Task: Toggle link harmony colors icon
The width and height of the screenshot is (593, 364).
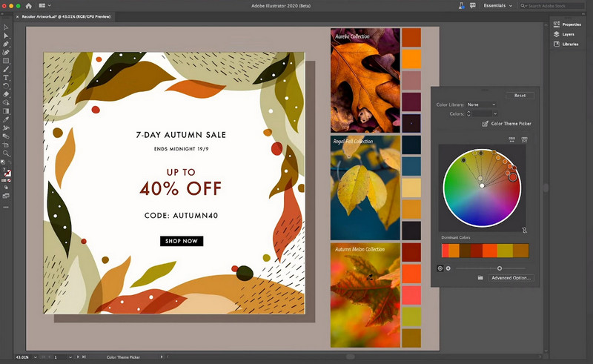Action: [524, 231]
